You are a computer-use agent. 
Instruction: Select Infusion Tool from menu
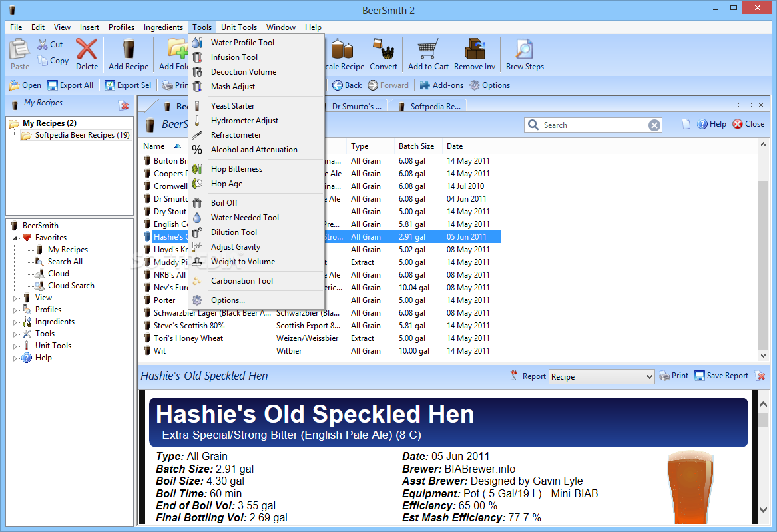coord(234,57)
